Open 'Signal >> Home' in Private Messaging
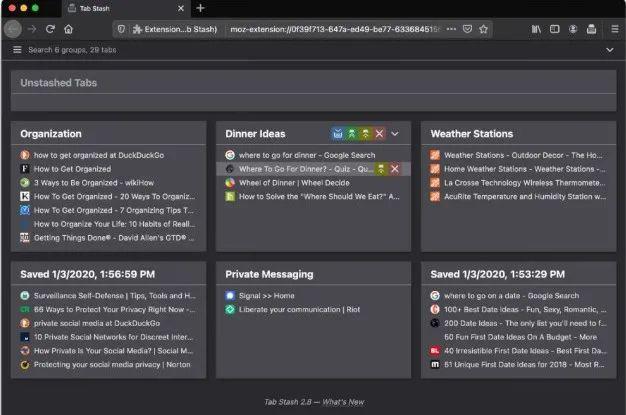This screenshot has width=626, height=415. [266, 296]
